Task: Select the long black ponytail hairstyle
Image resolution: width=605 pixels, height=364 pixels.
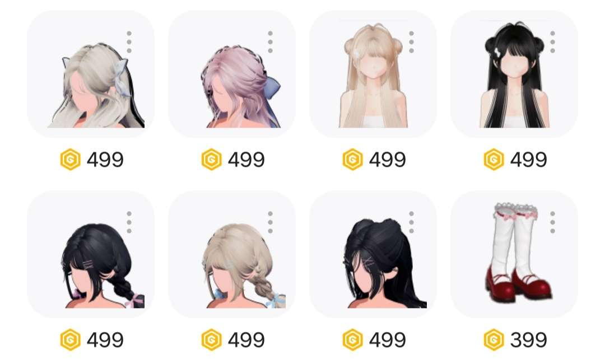Action: [373, 254]
